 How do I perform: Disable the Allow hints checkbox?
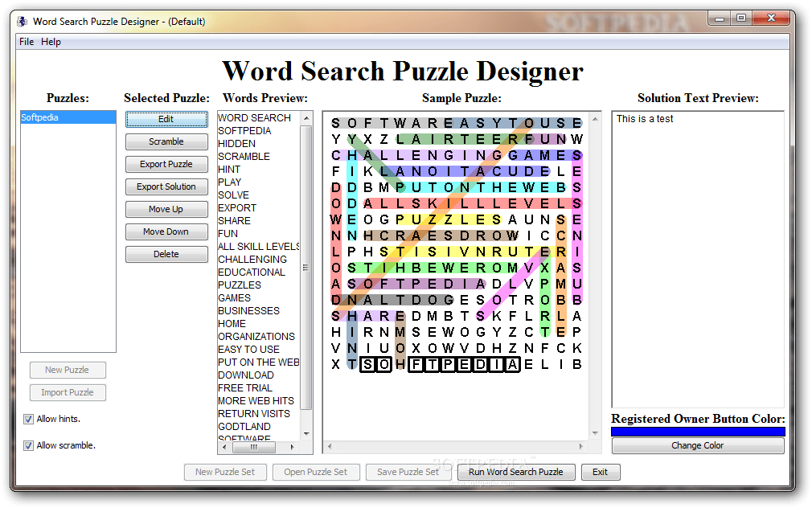[x=28, y=419]
